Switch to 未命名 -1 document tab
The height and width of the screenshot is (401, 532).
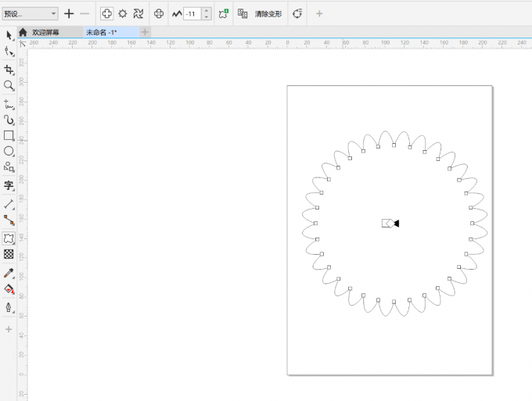pyautogui.click(x=102, y=32)
